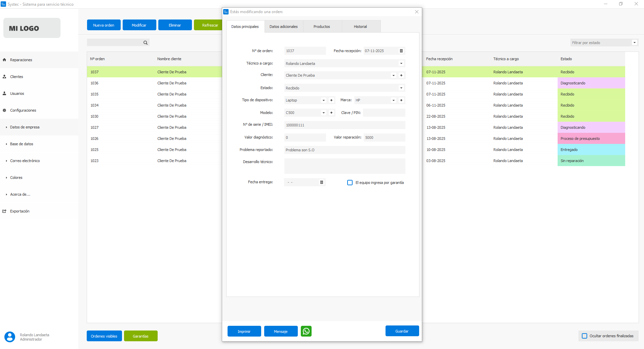Open the Estado dropdown in the form
Viewport: 644px width, 349px height.
point(401,88)
